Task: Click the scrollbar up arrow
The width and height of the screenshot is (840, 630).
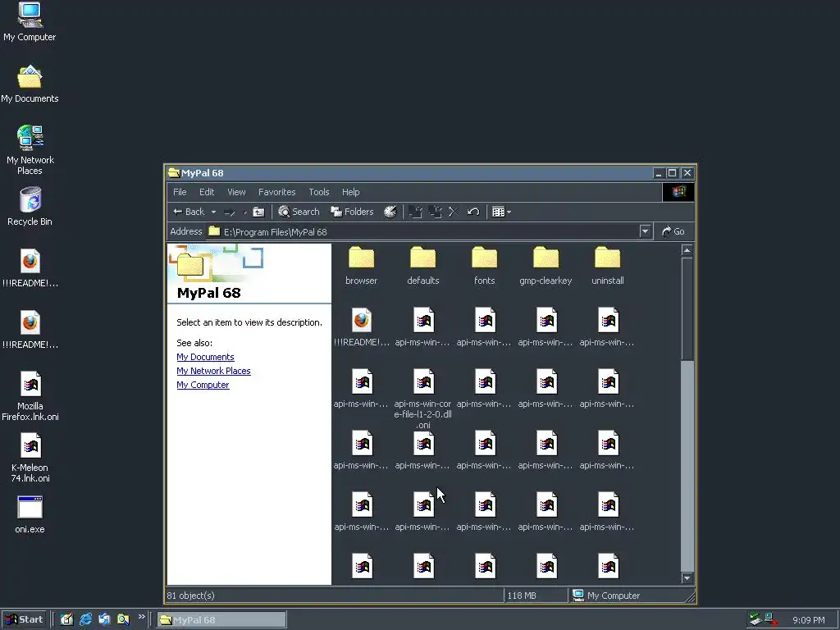Action: tap(687, 250)
